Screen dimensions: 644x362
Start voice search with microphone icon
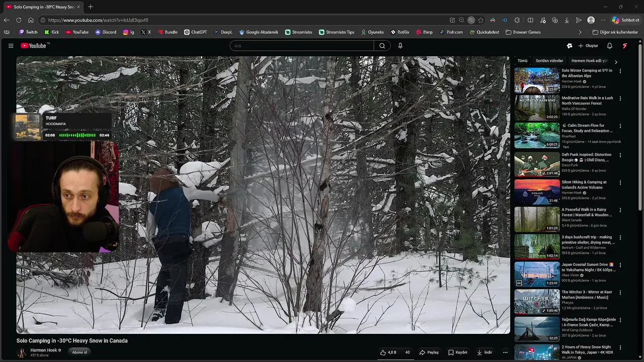(x=400, y=46)
